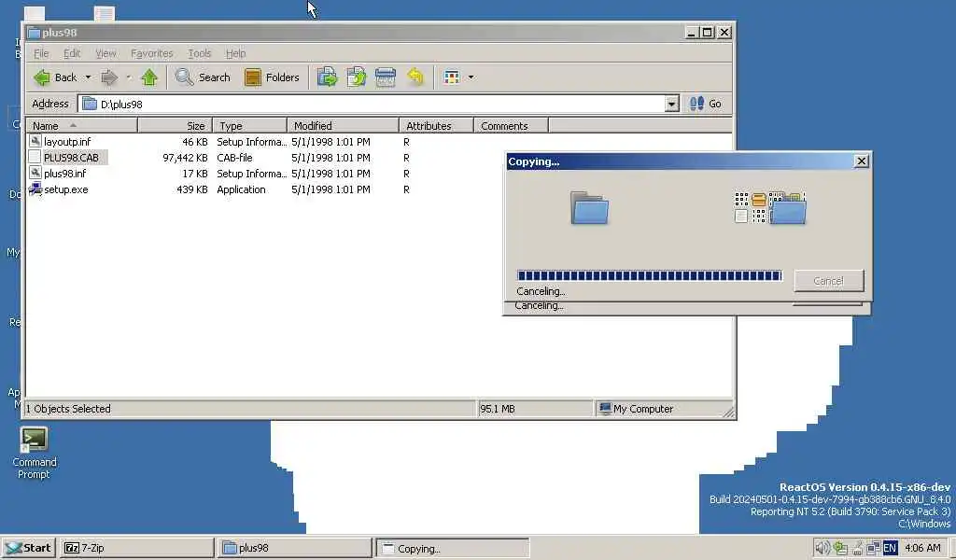
Task: Sort by the Comments column header
Action: 511,125
